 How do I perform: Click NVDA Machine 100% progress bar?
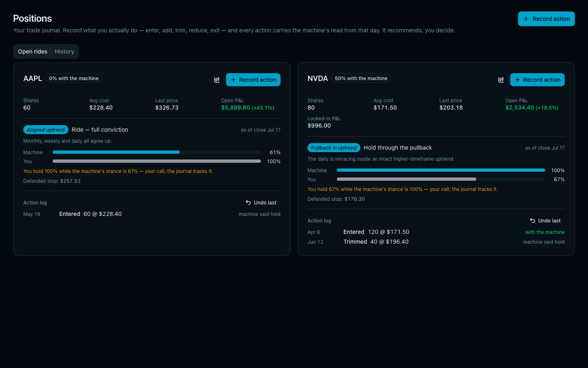coord(441,170)
